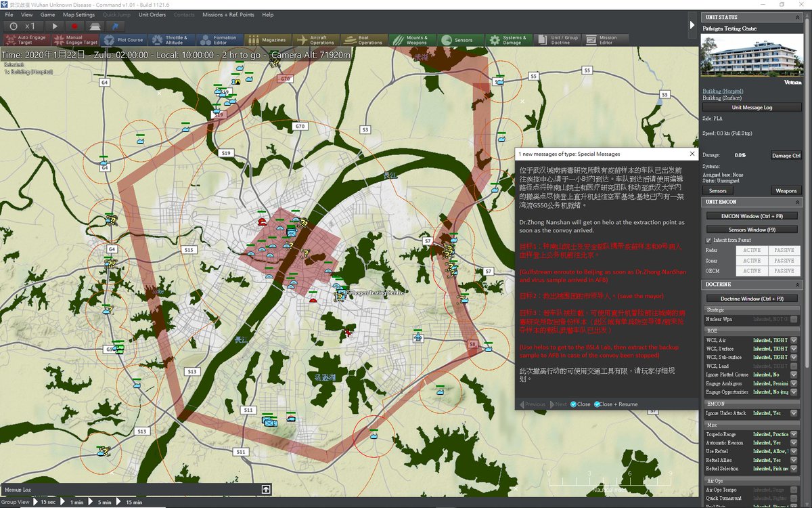This screenshot has height=508, width=812.
Task: Set Radar to PASSIVE
Action: tap(784, 251)
